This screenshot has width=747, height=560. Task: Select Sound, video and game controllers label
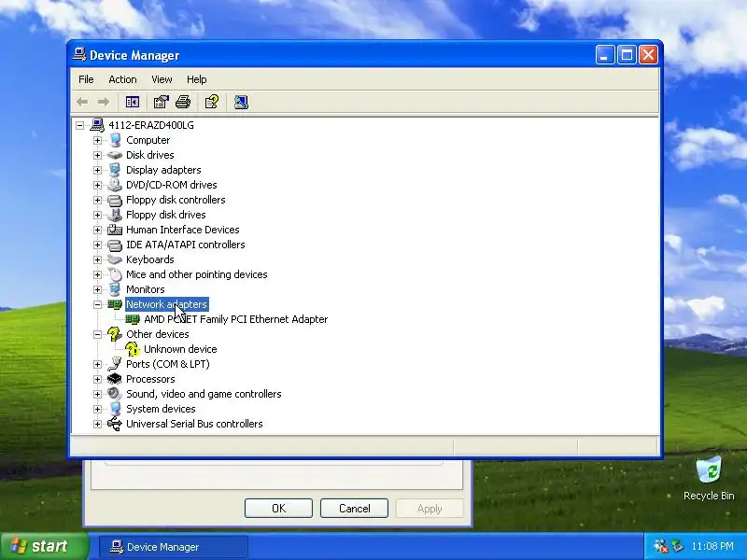(204, 394)
